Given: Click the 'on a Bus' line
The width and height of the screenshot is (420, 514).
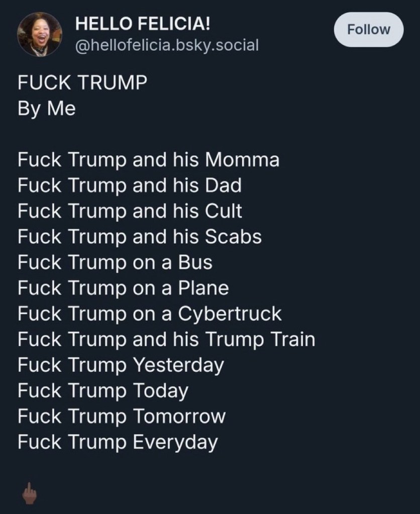Looking at the screenshot, I should coord(115,262).
